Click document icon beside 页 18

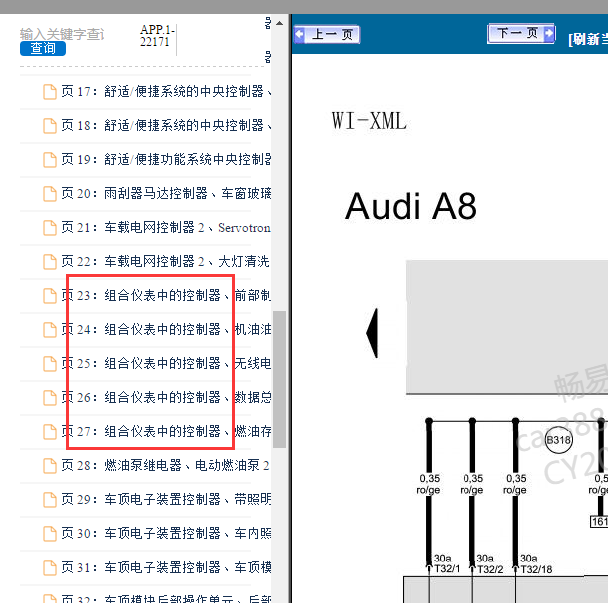[x=50, y=126]
